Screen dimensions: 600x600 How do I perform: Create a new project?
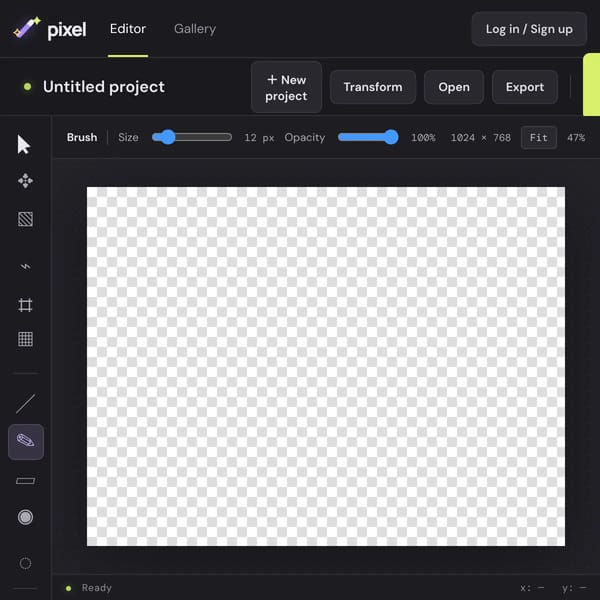(286, 87)
